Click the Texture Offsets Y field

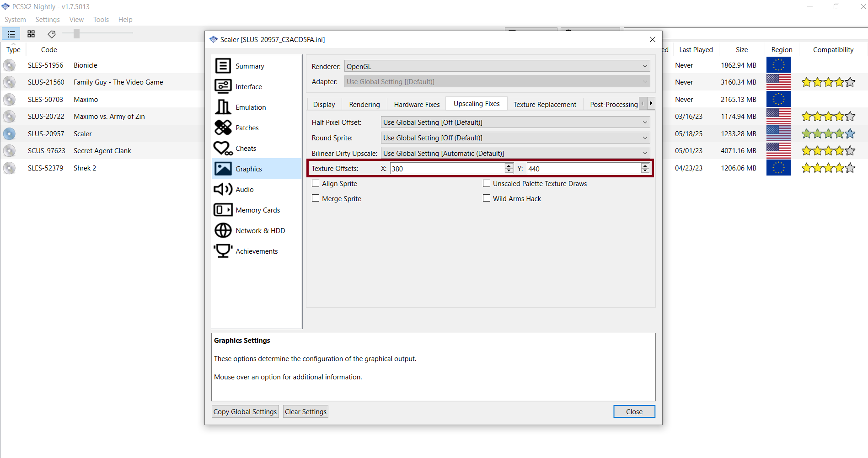pyautogui.click(x=584, y=169)
